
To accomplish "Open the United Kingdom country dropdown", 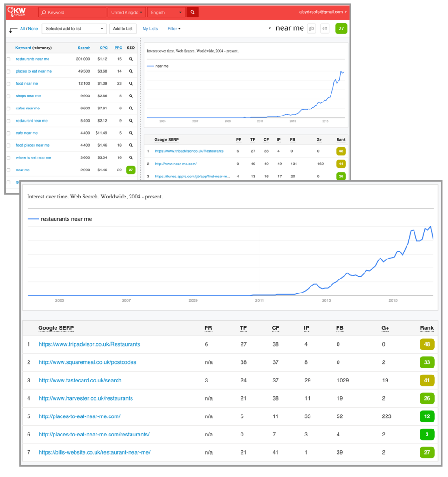I will (x=127, y=12).
